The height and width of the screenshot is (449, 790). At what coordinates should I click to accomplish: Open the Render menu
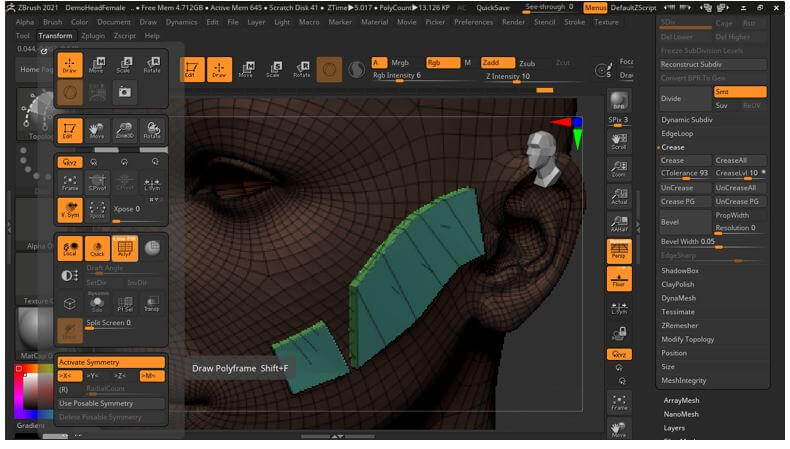pos(513,22)
